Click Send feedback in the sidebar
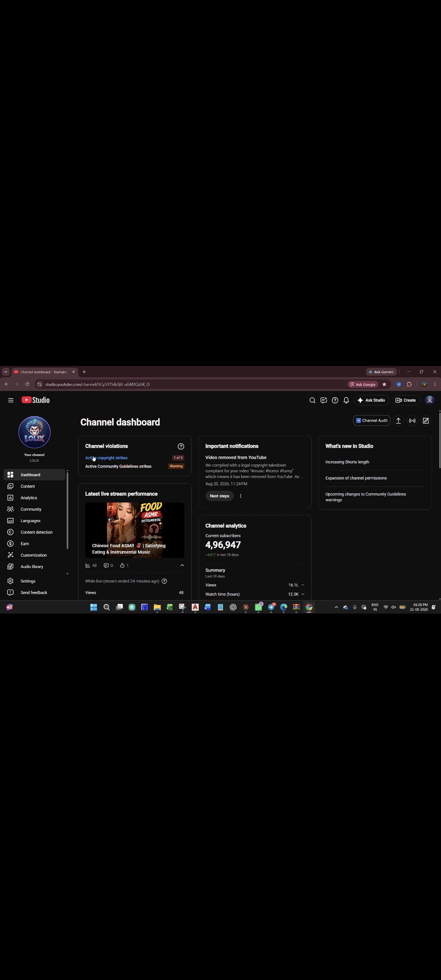The height and width of the screenshot is (980, 441). [x=34, y=592]
